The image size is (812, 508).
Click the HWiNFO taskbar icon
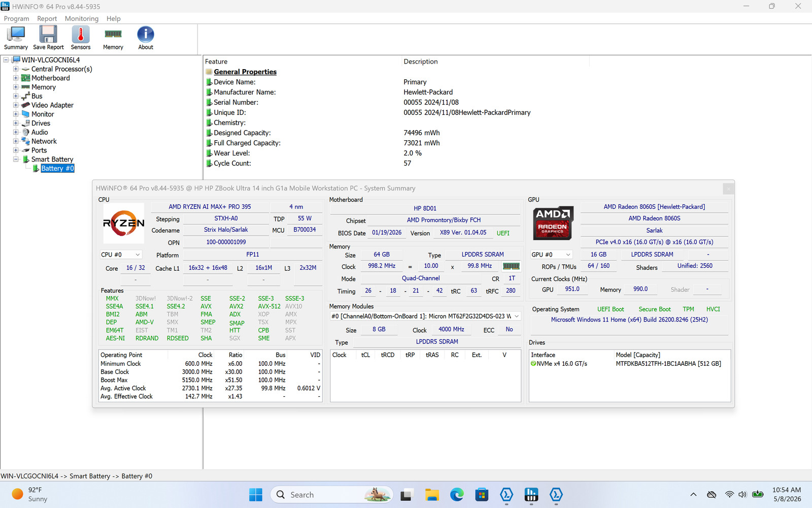click(x=531, y=495)
